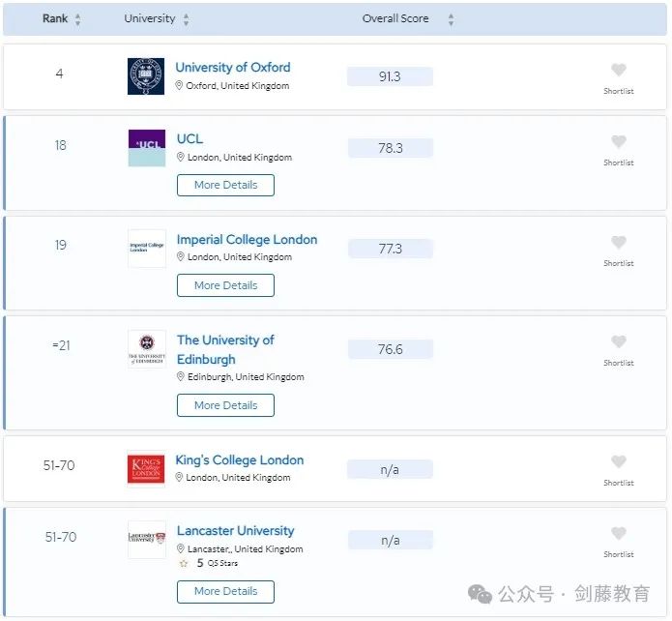Click the QS Stars star icon for Lancaster
Image resolution: width=672 pixels, height=621 pixels.
[184, 564]
